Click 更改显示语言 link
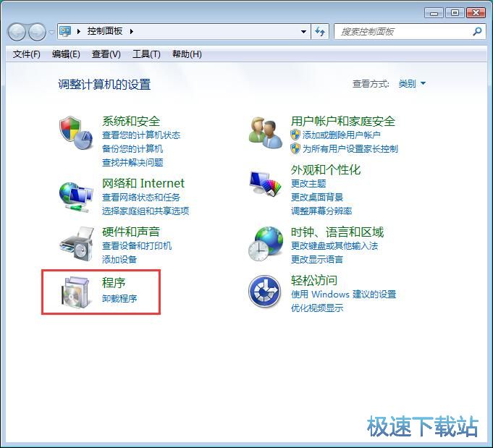The image size is (493, 448). 317,259
